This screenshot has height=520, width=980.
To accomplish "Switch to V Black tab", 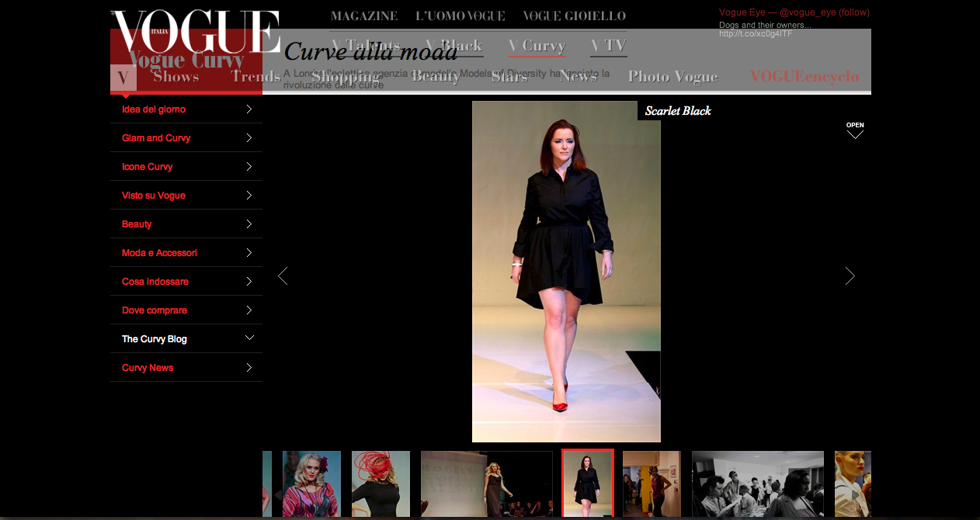I will tap(454, 46).
